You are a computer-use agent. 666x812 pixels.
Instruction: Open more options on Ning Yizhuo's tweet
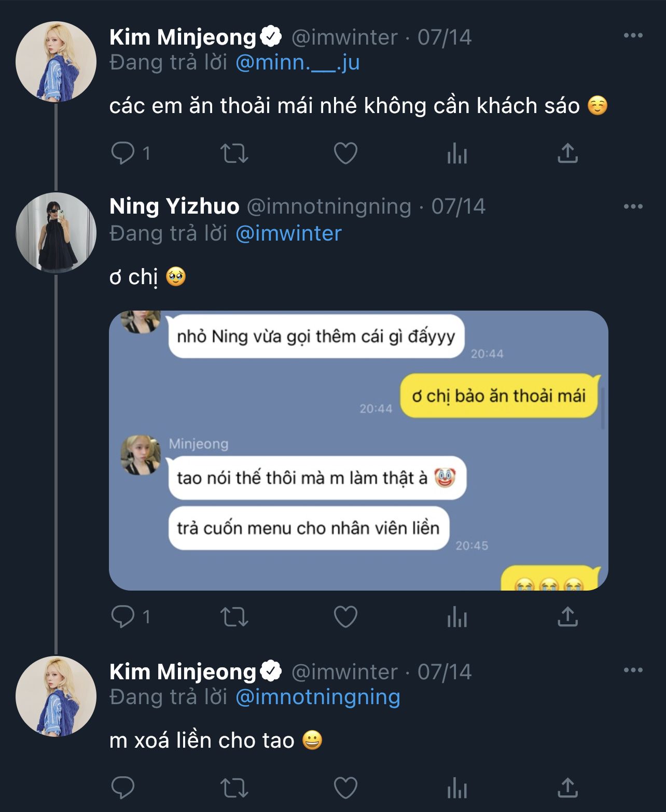click(x=633, y=206)
